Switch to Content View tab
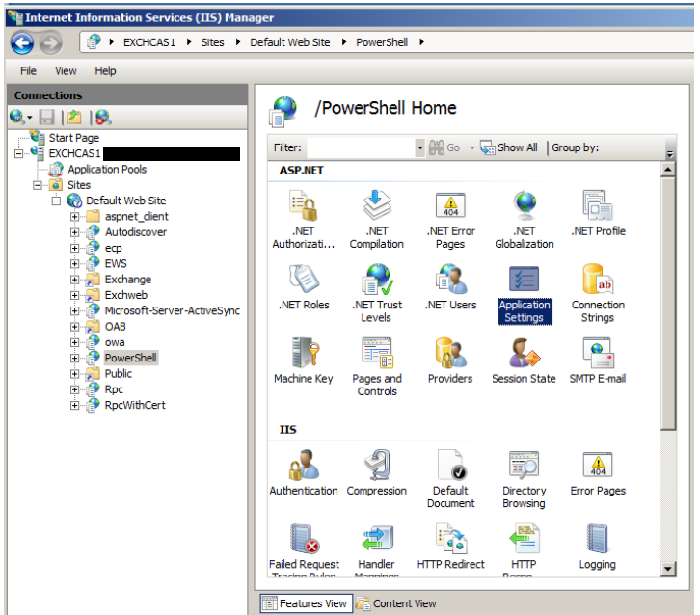This screenshot has height=615, width=700. 396,603
